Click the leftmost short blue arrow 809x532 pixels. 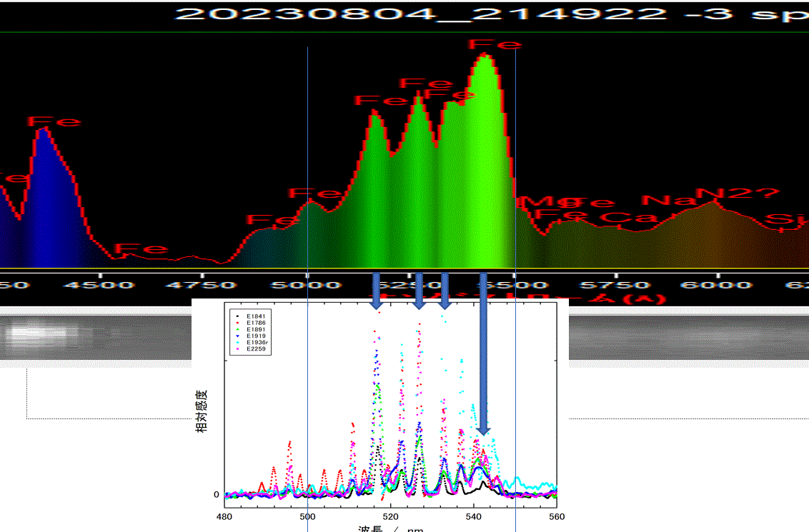376,291
